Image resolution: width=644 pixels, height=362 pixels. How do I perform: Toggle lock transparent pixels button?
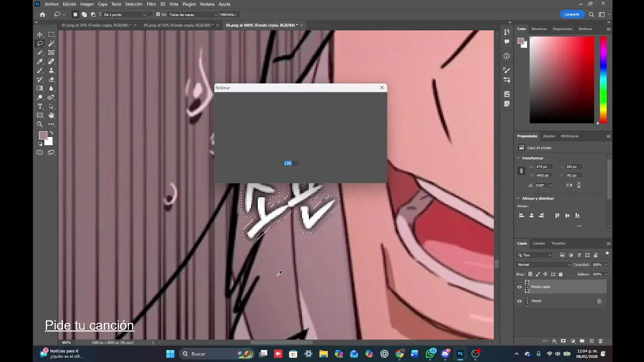[x=530, y=274]
